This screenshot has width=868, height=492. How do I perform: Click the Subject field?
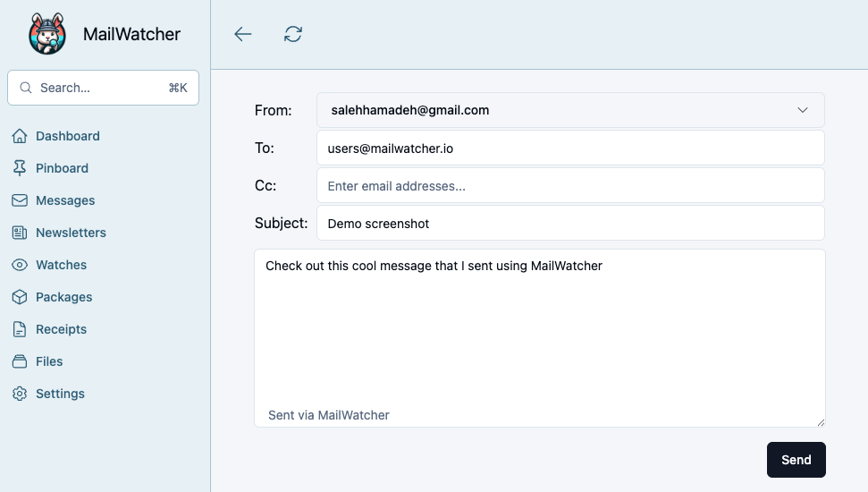coord(570,224)
